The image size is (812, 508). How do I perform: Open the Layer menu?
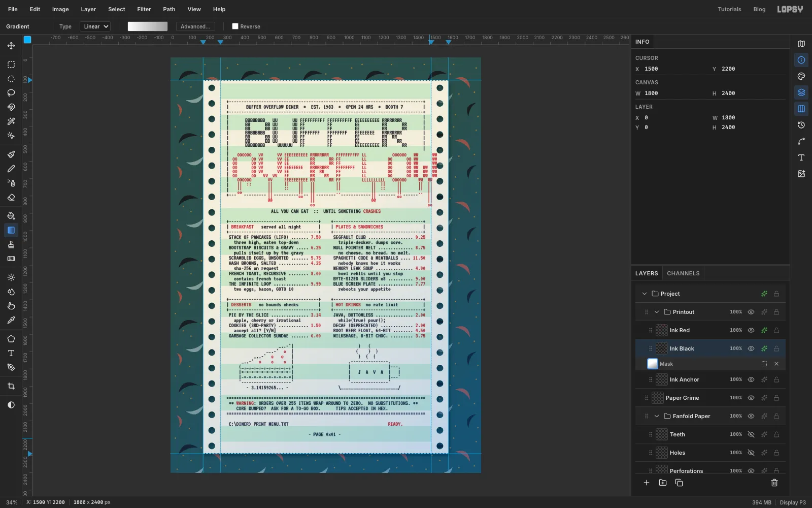88,9
